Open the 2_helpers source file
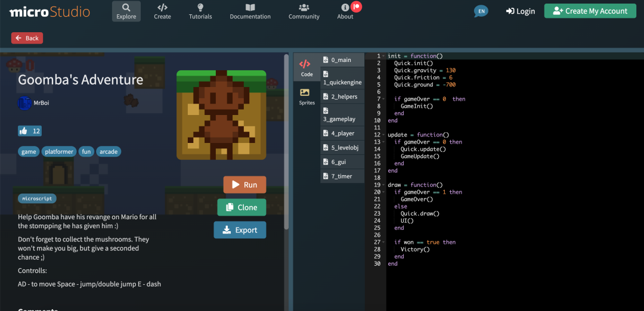 [x=342, y=97]
